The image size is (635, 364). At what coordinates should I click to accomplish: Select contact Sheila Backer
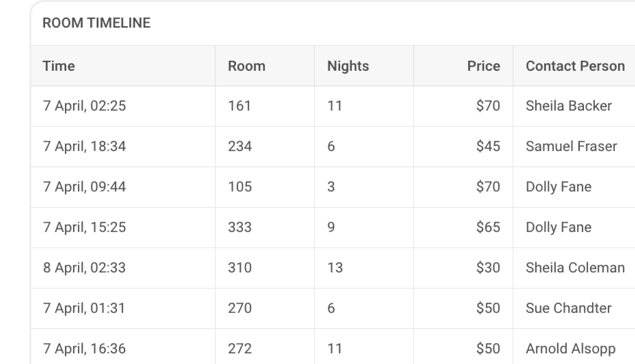pyautogui.click(x=569, y=106)
